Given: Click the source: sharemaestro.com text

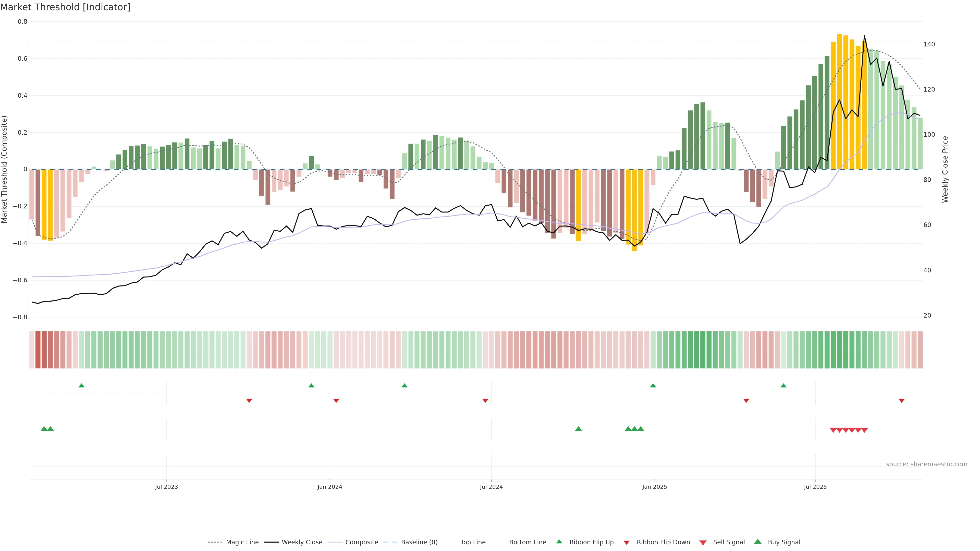Looking at the screenshot, I should (x=926, y=464).
